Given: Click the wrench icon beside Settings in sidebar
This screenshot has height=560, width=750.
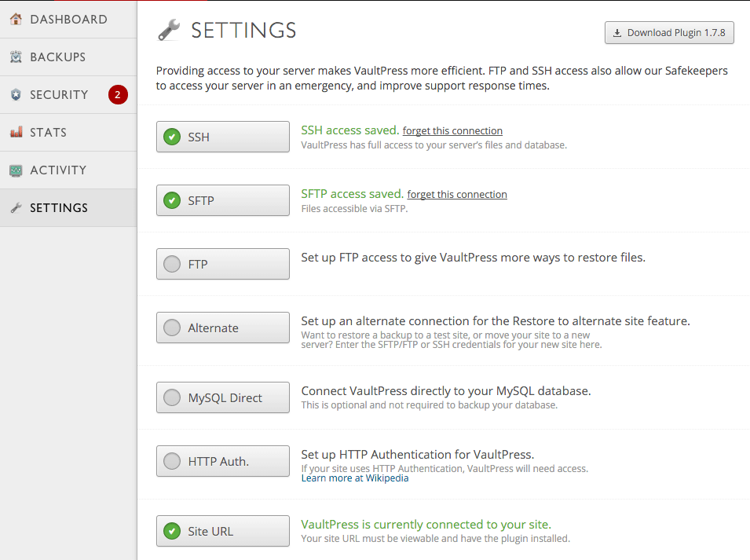Looking at the screenshot, I should [16, 207].
